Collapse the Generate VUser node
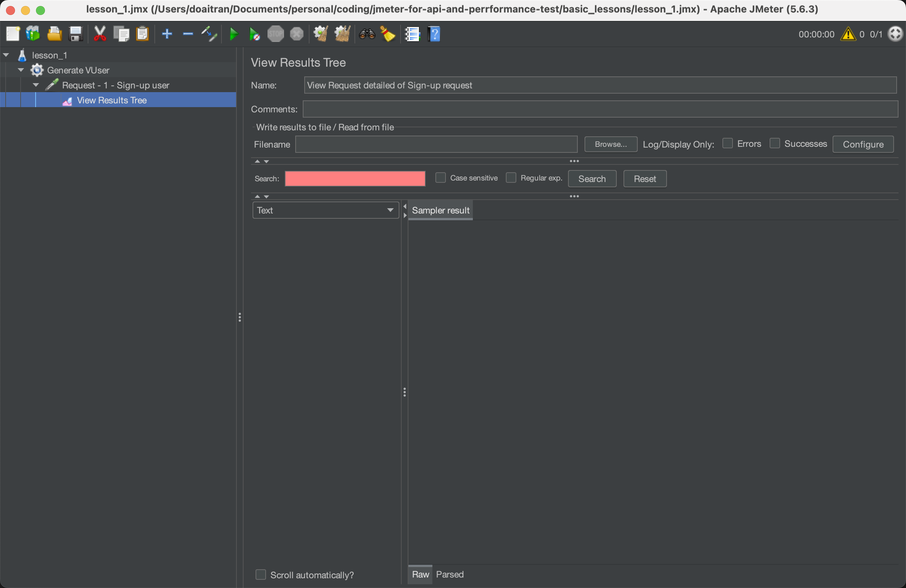Screen dimensions: 906x588 (21, 70)
